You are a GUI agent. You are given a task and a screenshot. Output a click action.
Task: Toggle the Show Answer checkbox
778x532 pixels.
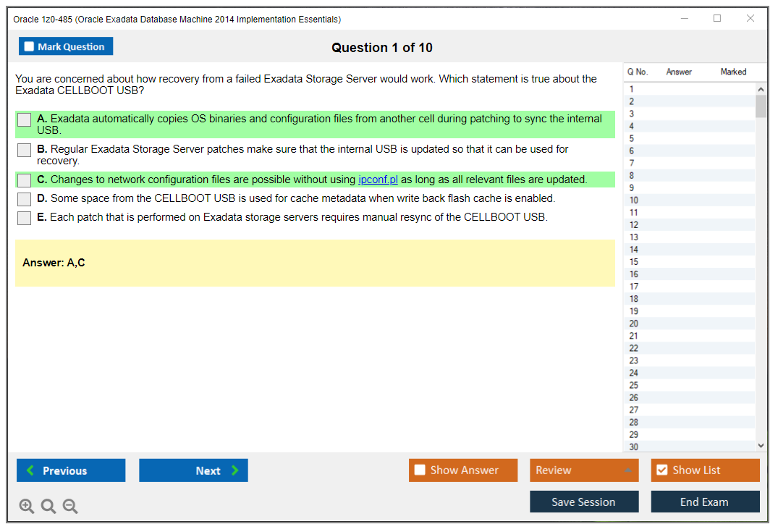420,470
